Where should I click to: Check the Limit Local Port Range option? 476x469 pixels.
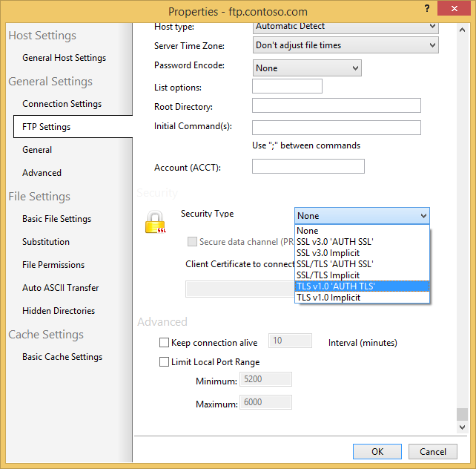point(165,362)
